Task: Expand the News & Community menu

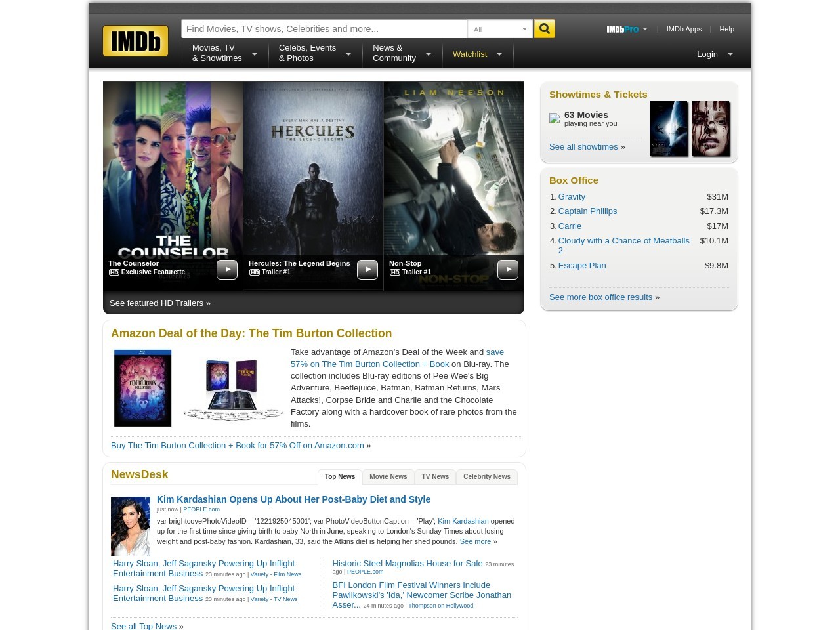Action: (x=429, y=54)
